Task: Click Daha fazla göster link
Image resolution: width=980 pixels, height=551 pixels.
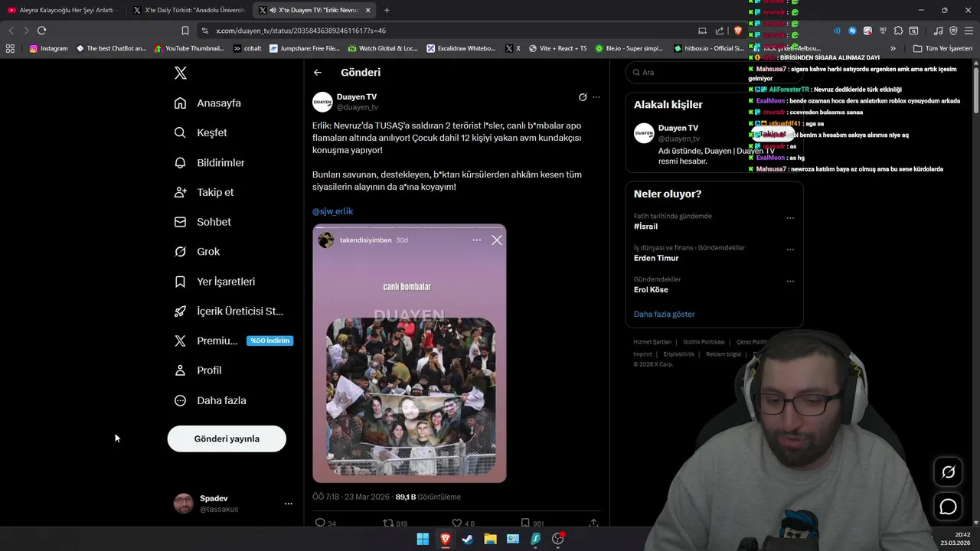Action: tap(664, 315)
